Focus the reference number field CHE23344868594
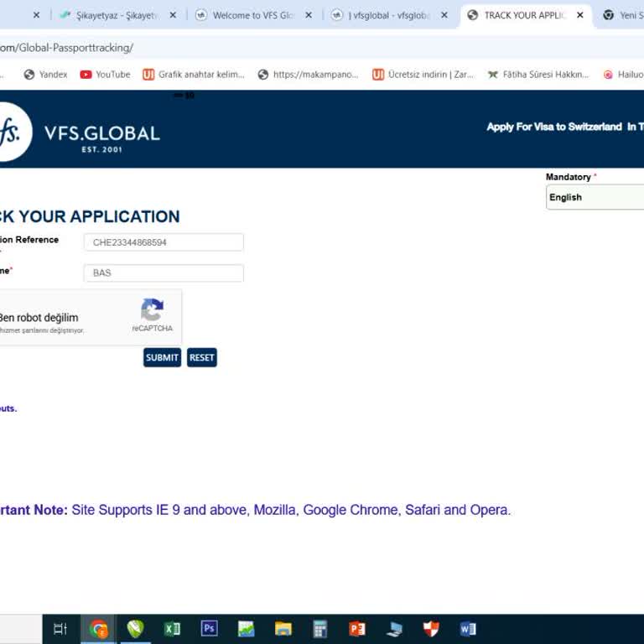This screenshot has height=644, width=644. [x=164, y=242]
